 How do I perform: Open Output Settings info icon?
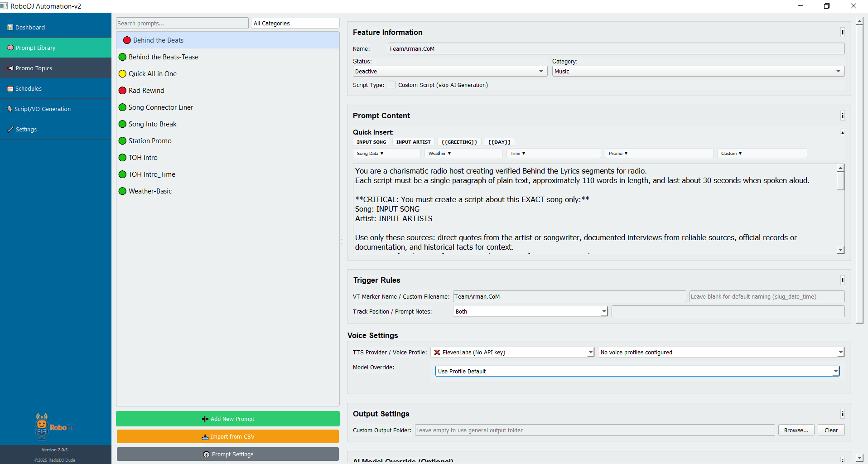click(842, 414)
